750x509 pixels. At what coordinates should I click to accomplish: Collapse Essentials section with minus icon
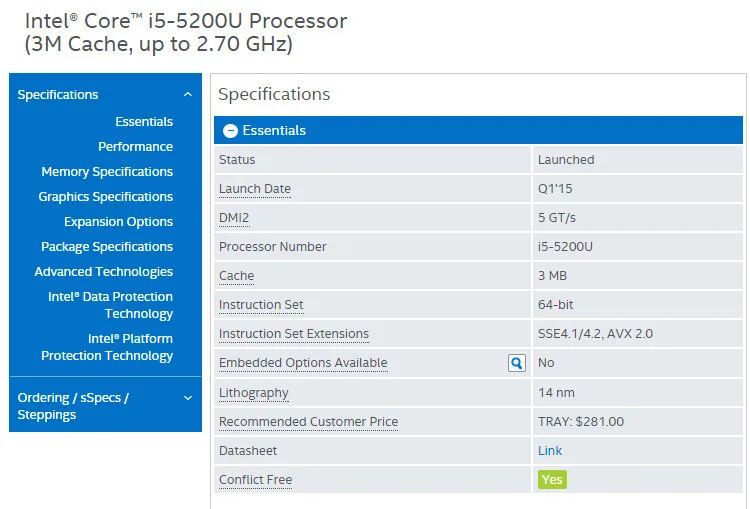pyautogui.click(x=230, y=131)
